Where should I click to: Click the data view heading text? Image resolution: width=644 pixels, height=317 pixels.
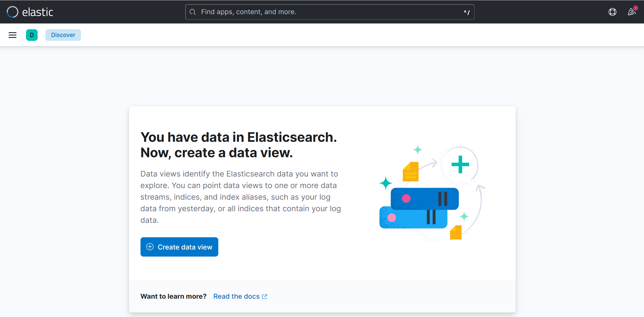point(239,145)
